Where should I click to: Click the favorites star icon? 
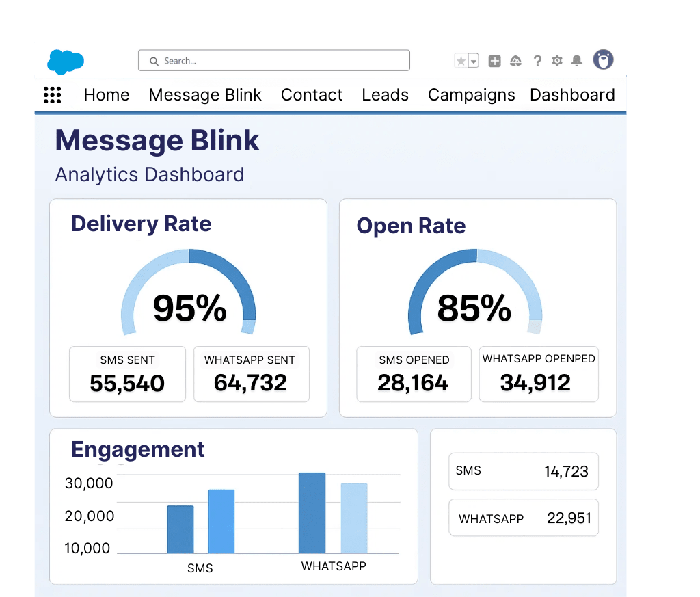(x=461, y=61)
